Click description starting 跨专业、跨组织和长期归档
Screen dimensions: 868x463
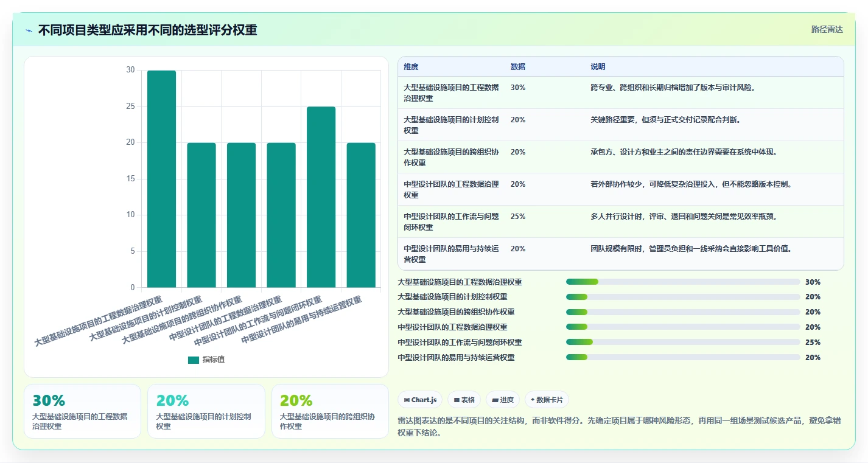point(673,88)
